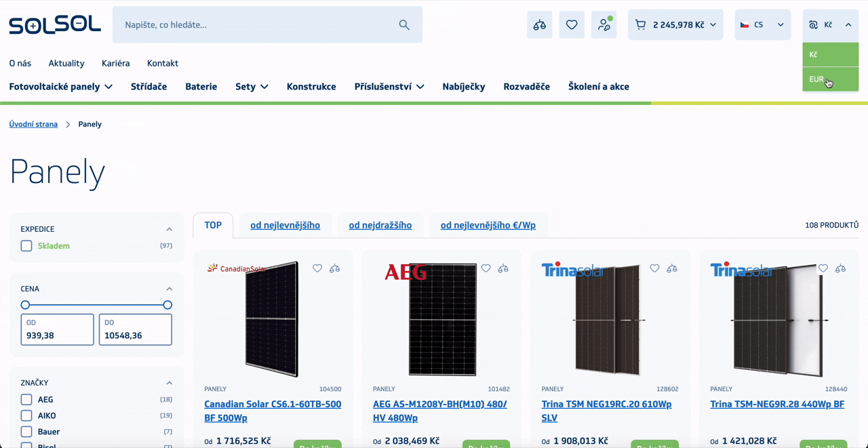Screen dimensions: 868x448
Task: Check the AEG brand filter
Action: point(26,400)
